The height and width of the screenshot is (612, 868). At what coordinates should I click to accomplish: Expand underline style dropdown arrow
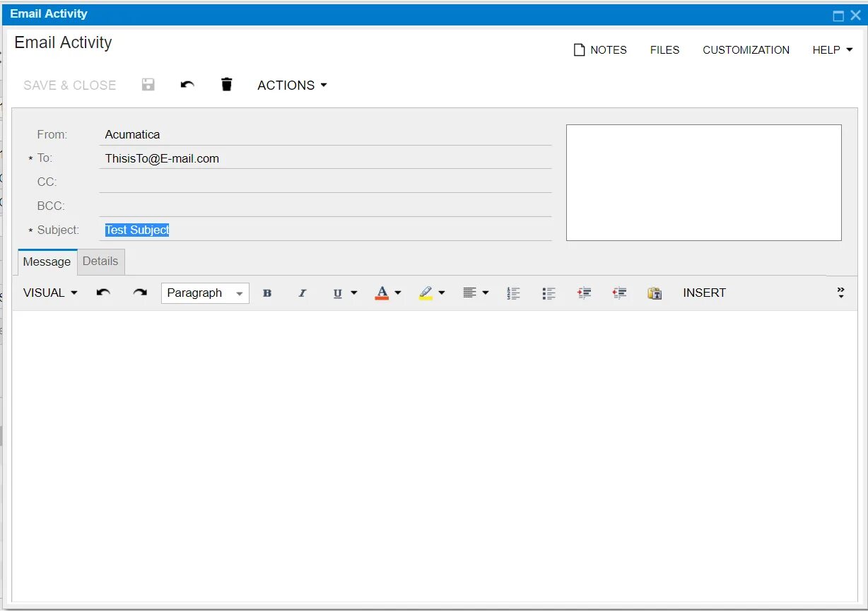click(354, 293)
